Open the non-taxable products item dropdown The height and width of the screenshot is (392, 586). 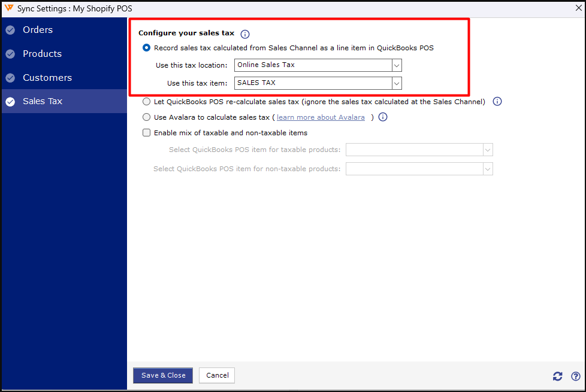tap(487, 169)
